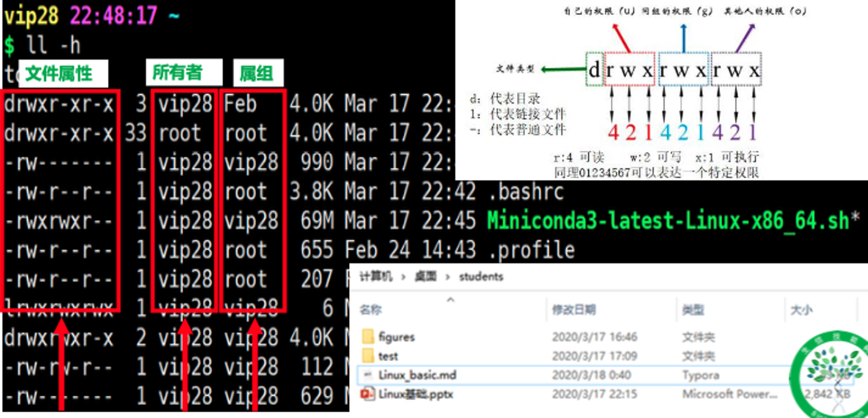Select the Linux_basic.md file icon
Screen dimensions: 868x418
click(x=368, y=375)
